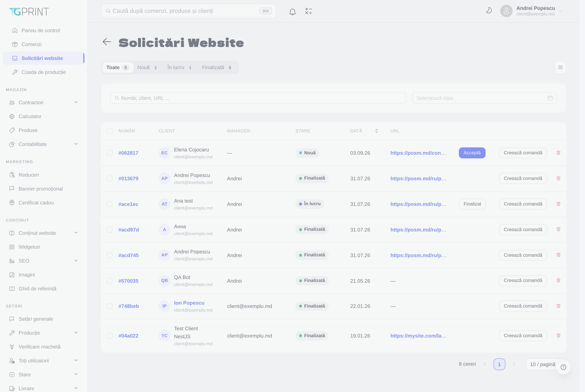Click the global search box
This screenshot has width=585, height=392.
188,11
